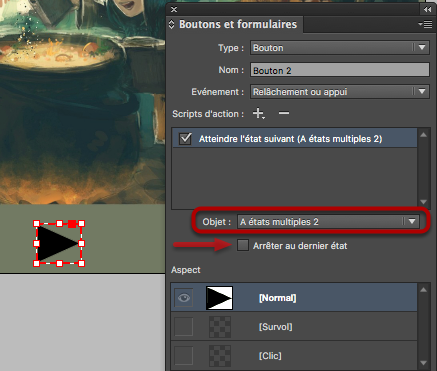Select the [Clic] appearance row
This screenshot has height=371, width=437.
click(294, 355)
